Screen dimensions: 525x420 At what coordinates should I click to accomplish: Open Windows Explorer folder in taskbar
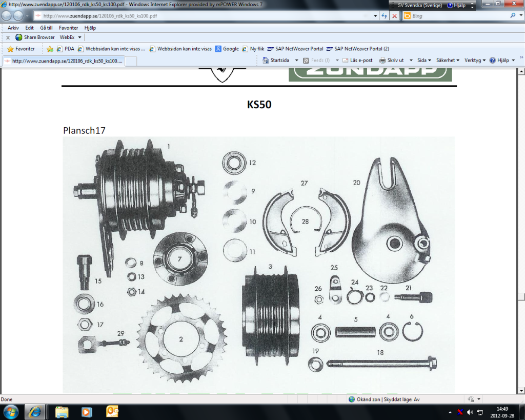click(x=62, y=412)
